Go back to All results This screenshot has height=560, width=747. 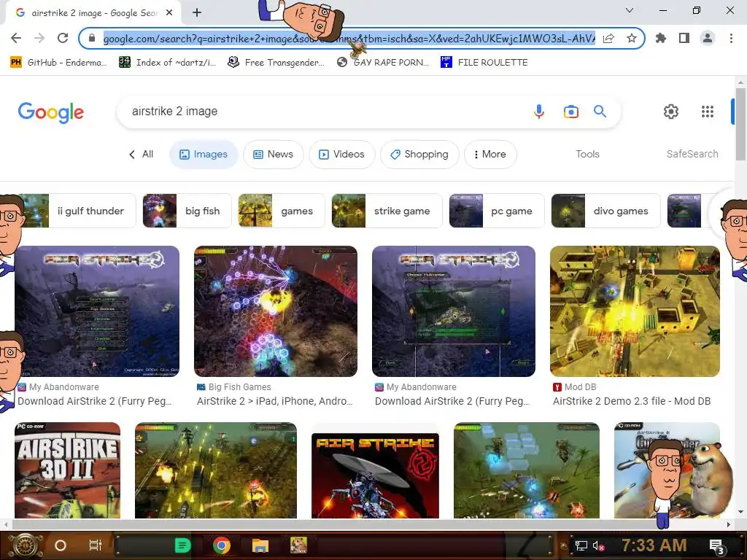point(142,155)
